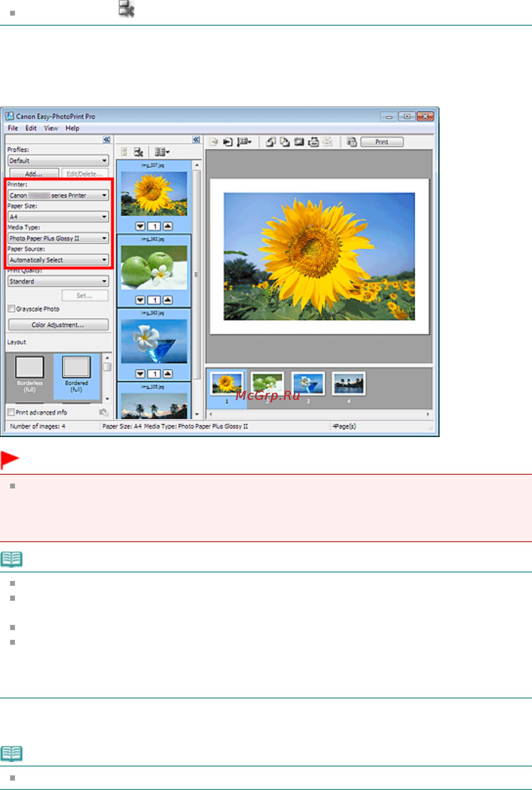
Task: Open the page-jump dropdown icon in the preview toolbar
Action: 244,142
